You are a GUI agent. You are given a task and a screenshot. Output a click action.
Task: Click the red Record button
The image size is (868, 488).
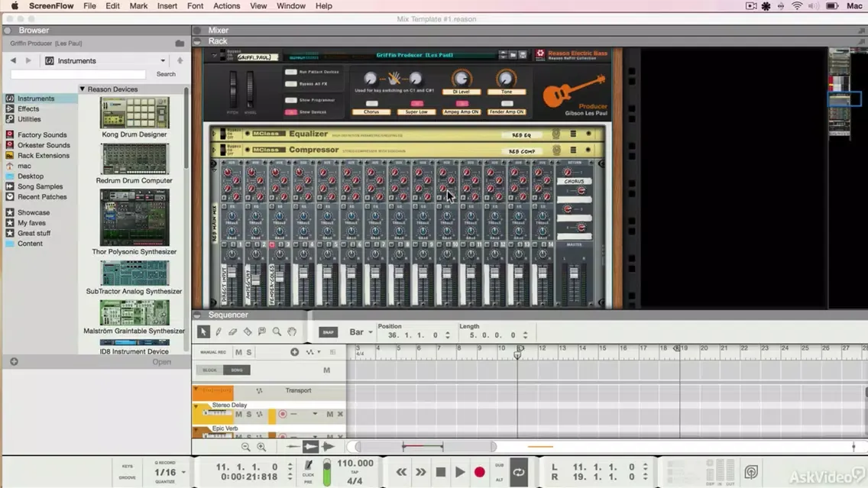(479, 472)
